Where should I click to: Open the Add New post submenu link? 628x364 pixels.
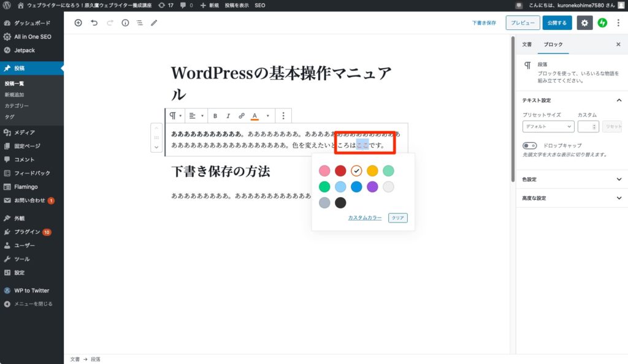click(15, 95)
